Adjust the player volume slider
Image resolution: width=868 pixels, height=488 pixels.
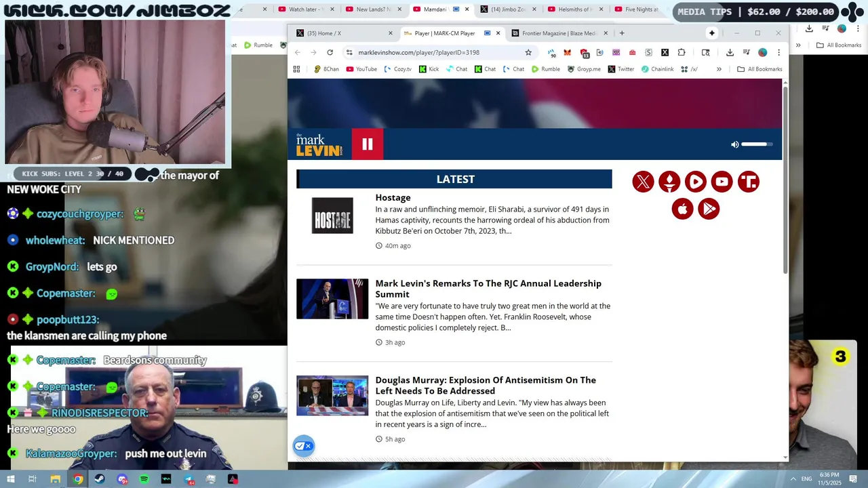coord(757,144)
